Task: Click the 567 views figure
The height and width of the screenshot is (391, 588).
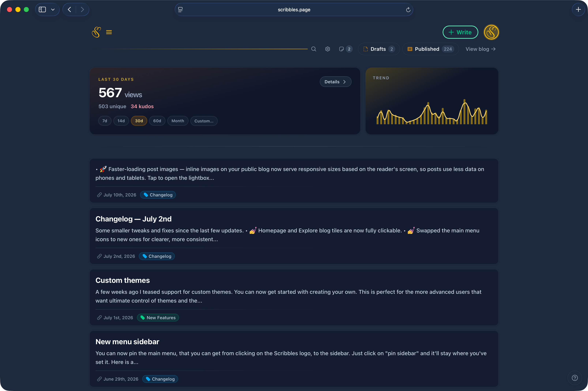Action: tap(120, 93)
